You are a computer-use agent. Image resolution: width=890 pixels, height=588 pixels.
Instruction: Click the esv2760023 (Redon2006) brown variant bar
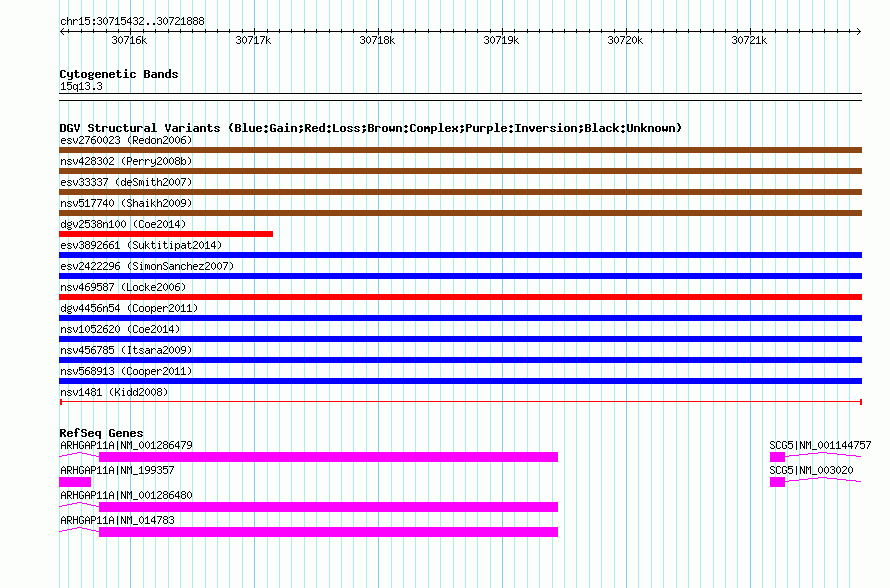[x=460, y=150]
